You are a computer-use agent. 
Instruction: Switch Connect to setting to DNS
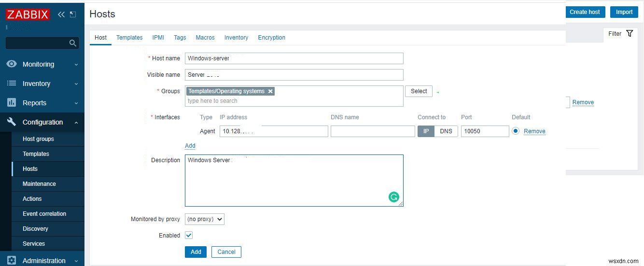[446, 131]
